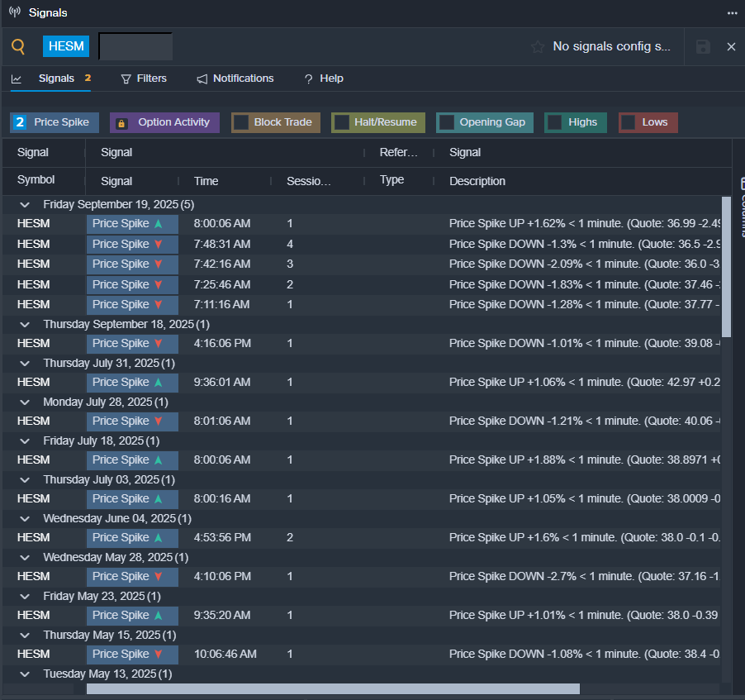Click the star favorite signals config icon
Screen dimensions: 745x700
538,47
